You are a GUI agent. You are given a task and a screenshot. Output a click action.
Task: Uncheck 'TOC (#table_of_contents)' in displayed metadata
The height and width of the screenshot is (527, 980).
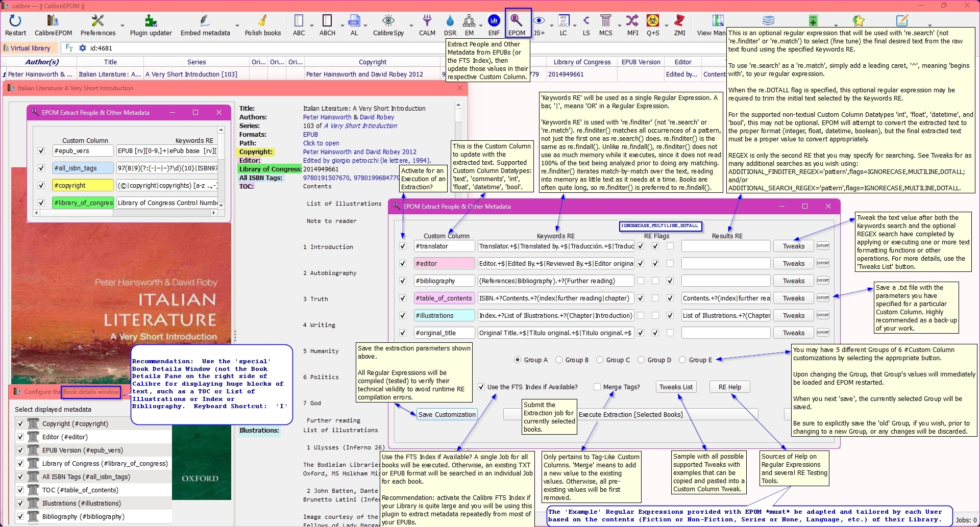pos(20,490)
